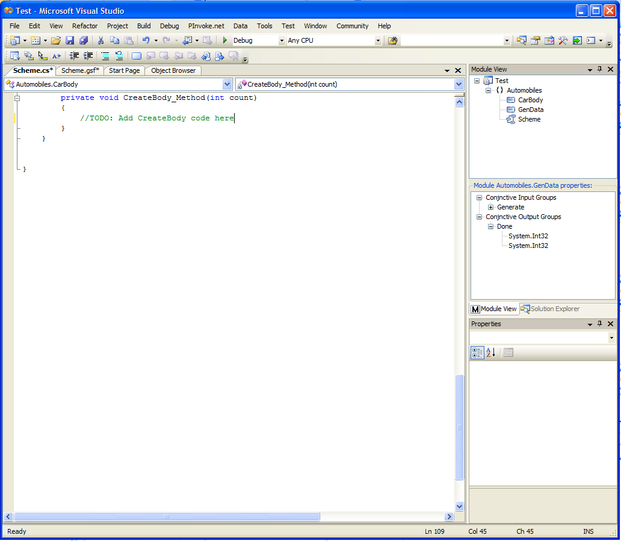Toggle auto-hide pin on Module View panel

599,69
